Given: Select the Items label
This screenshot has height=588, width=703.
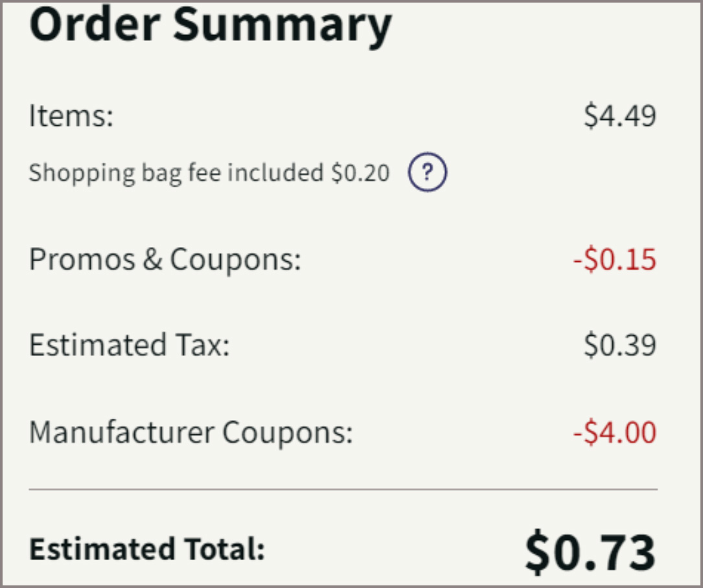Looking at the screenshot, I should coord(71,116).
